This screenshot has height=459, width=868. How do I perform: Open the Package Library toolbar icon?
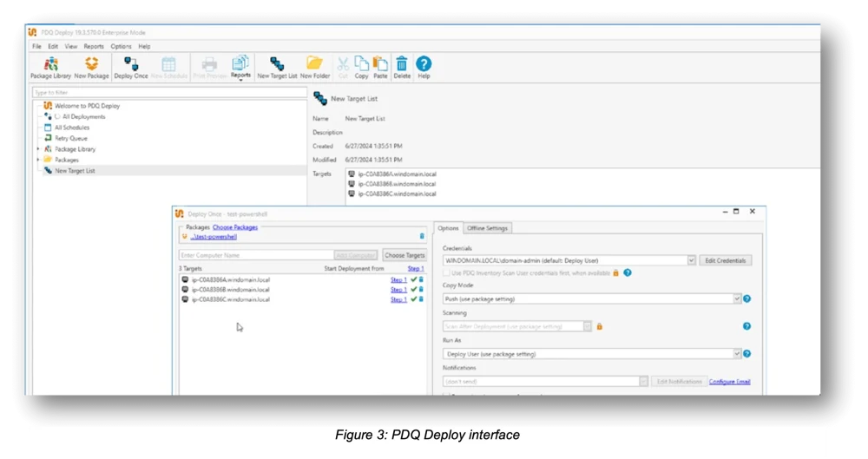50,68
